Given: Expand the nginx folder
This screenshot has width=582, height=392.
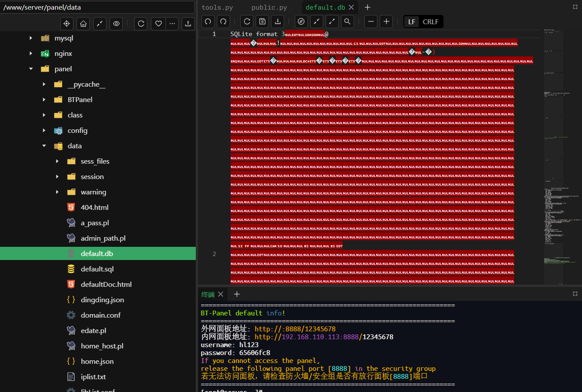Looking at the screenshot, I should [31, 54].
